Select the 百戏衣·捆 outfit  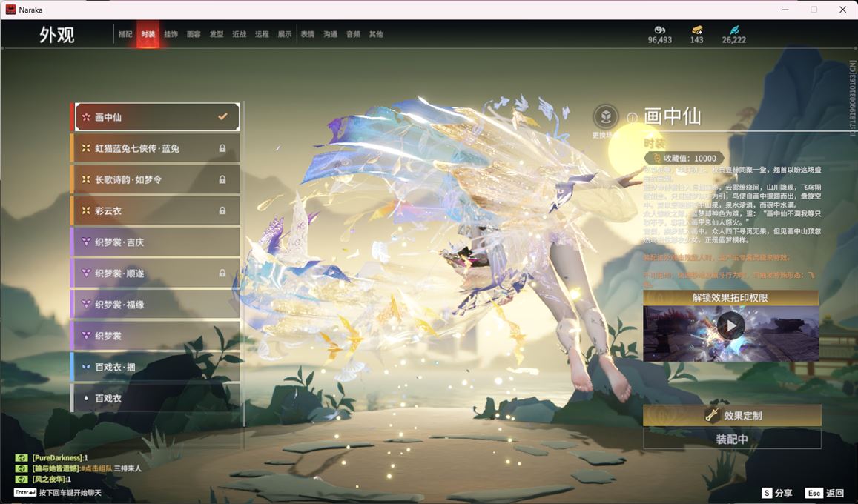coord(156,367)
